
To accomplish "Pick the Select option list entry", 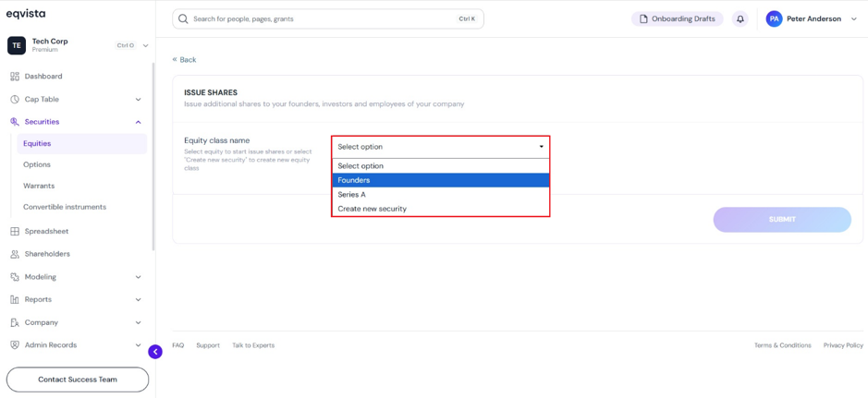I will pos(440,166).
